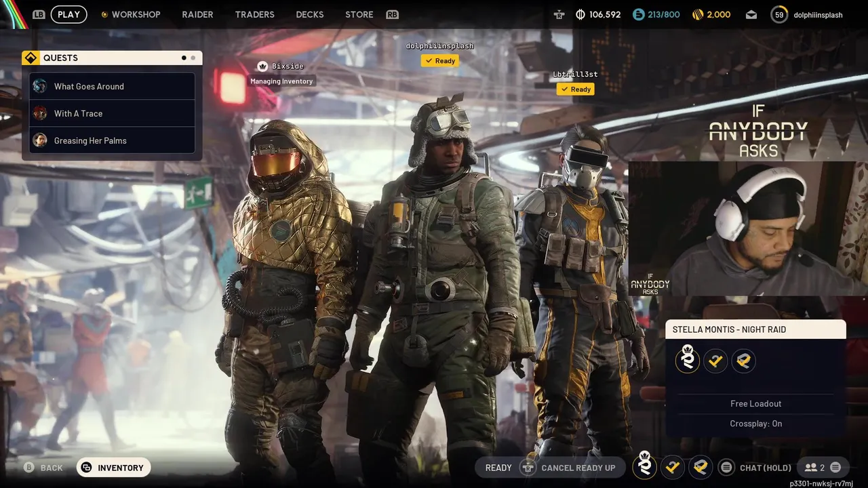Click the Lbtrill3st player name

coord(575,74)
